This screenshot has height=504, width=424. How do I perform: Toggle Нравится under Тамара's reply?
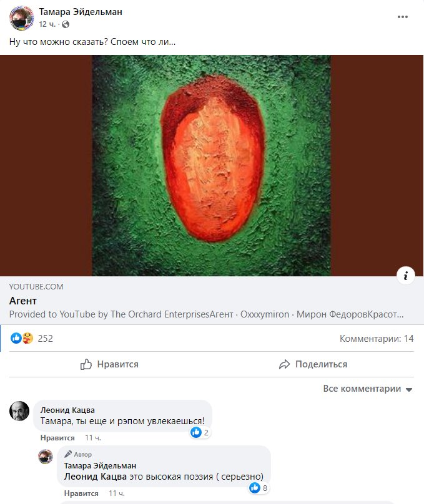tap(81, 493)
